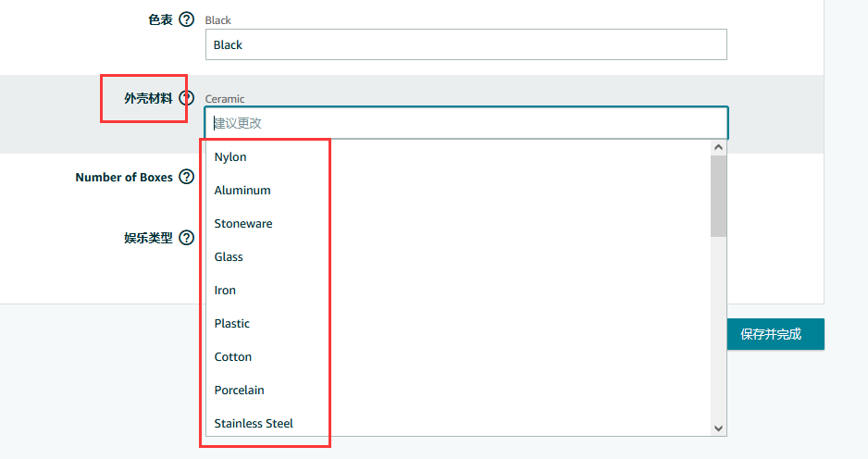Click the 色表 Black input field

pos(465,44)
